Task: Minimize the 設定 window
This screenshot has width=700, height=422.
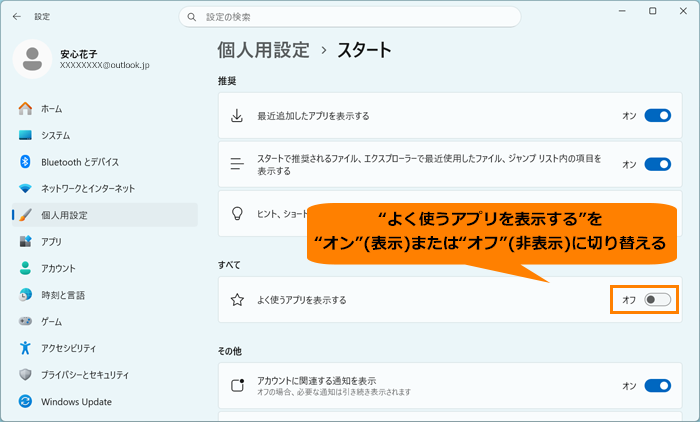Action: 622,11
